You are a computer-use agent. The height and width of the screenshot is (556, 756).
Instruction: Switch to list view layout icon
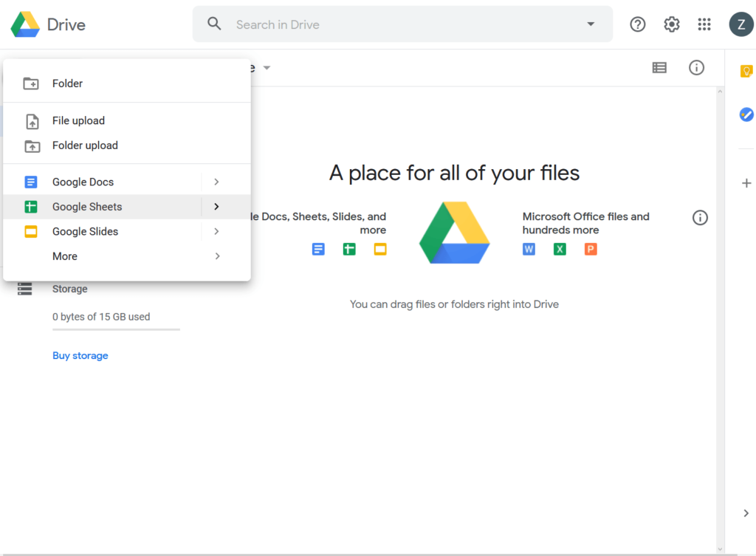coord(659,67)
